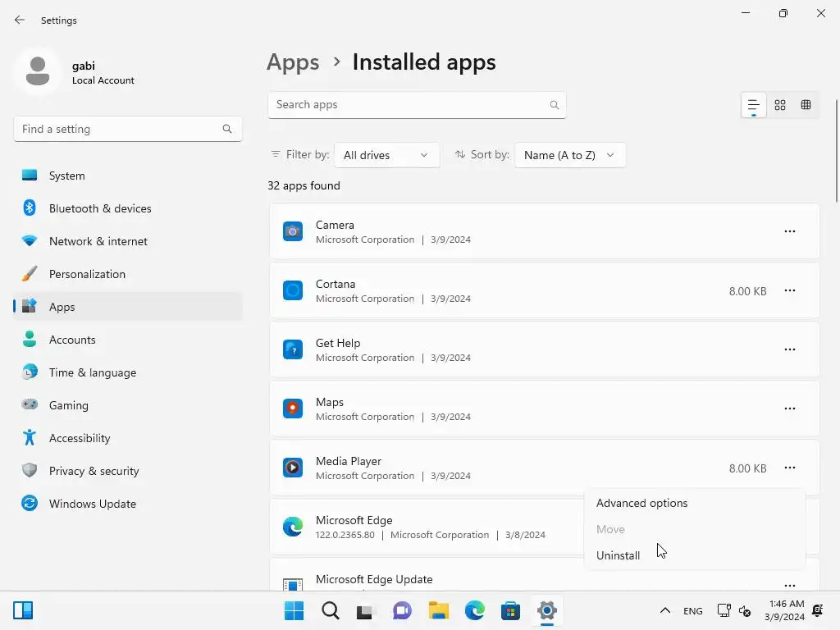
Task: Open Microsoft Edge from the taskbar
Action: tap(475, 610)
